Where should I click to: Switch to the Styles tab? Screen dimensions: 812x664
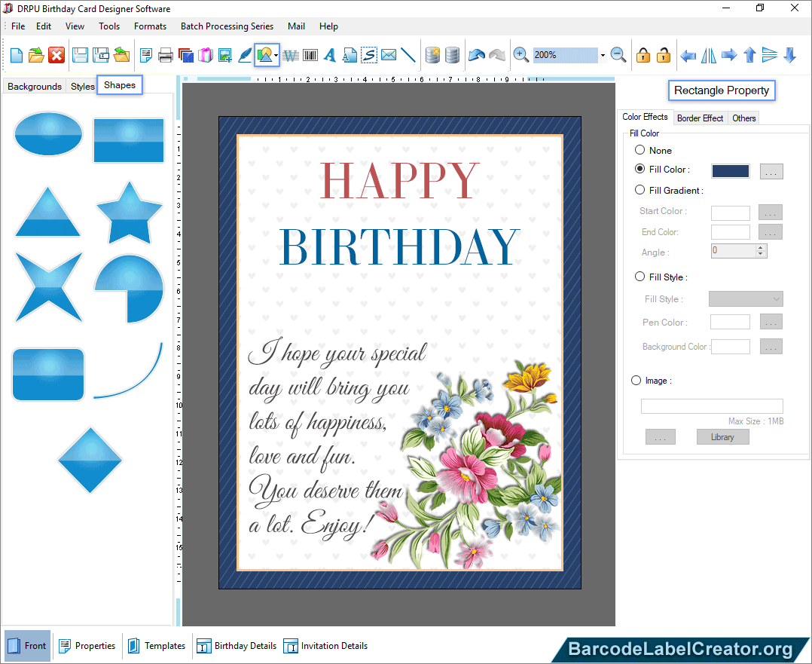coord(82,86)
